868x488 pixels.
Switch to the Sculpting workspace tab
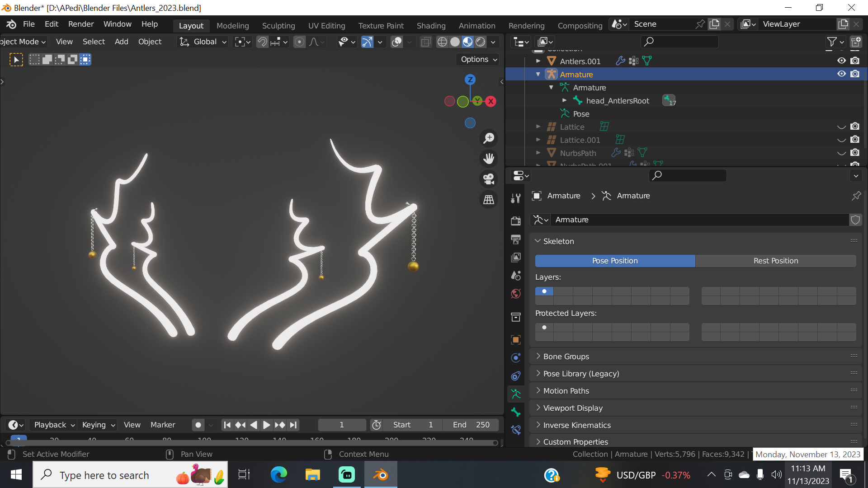(x=278, y=26)
